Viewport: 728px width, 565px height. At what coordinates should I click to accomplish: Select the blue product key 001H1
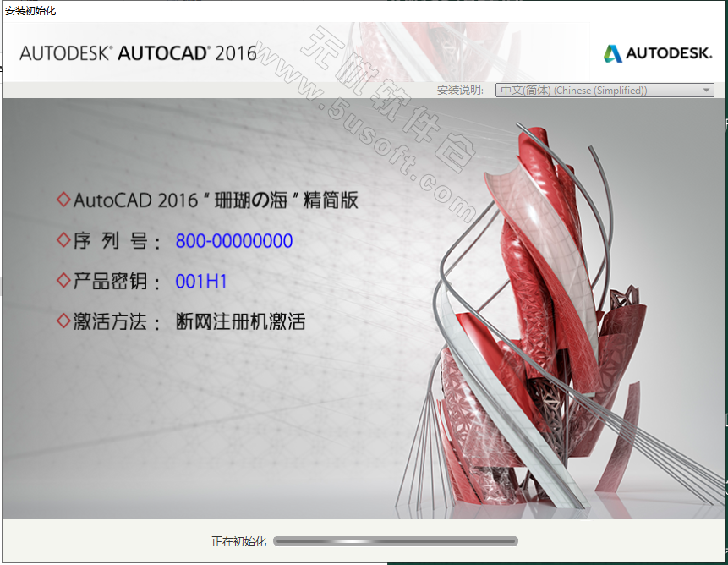pos(201,281)
